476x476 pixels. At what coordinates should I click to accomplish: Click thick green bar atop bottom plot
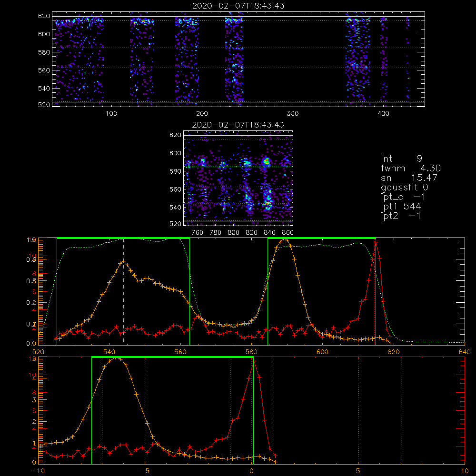point(172,357)
